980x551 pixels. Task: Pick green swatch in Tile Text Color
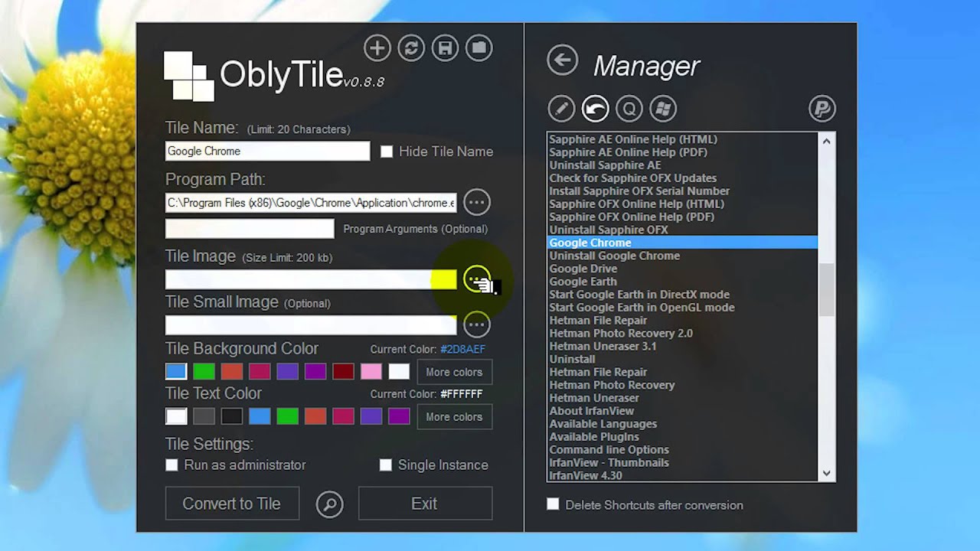tap(287, 416)
